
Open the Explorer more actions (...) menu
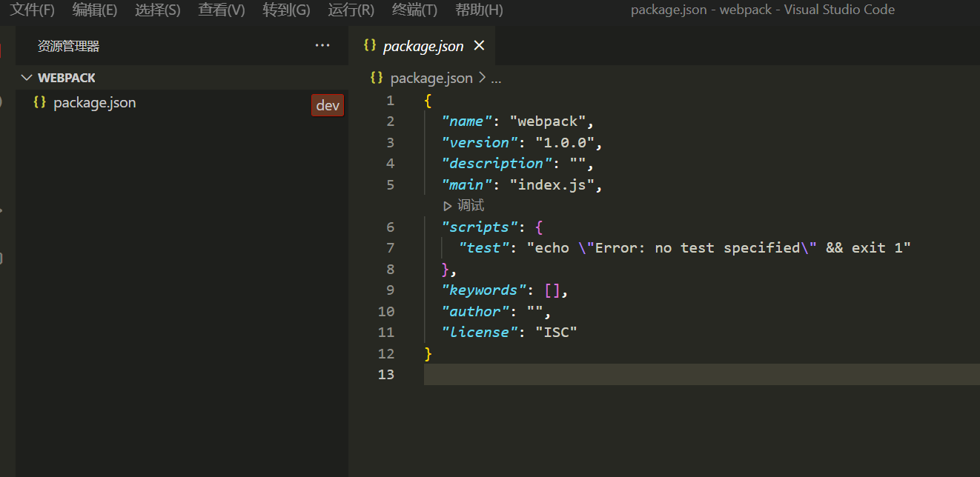(x=322, y=45)
